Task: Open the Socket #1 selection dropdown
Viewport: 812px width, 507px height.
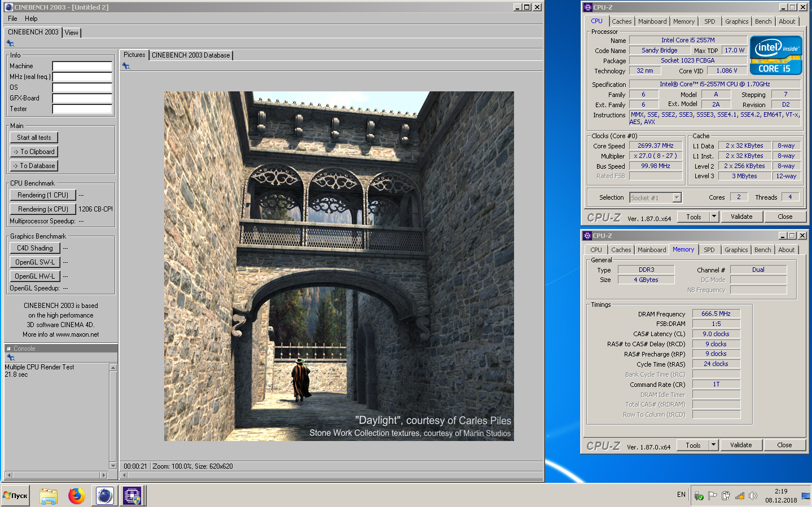Action: point(656,198)
